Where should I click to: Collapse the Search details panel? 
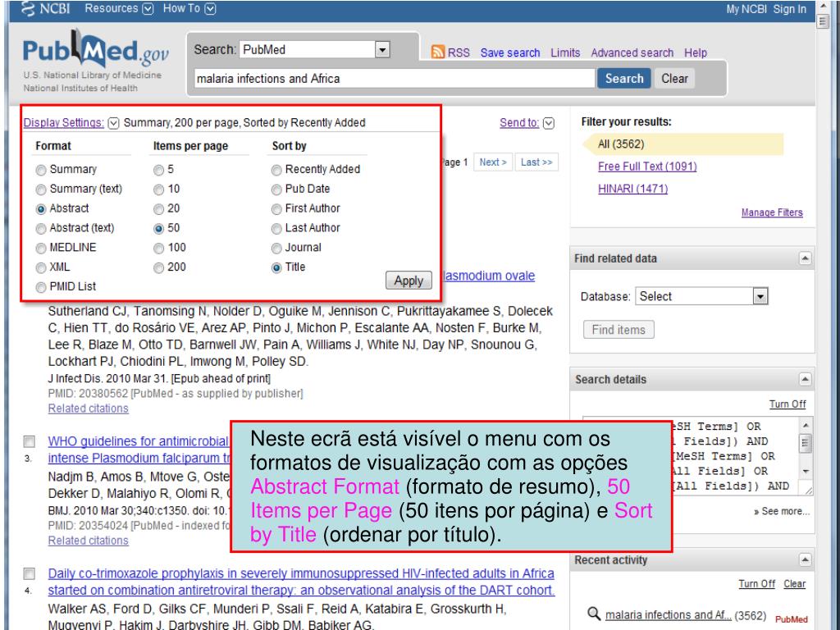pos(805,379)
